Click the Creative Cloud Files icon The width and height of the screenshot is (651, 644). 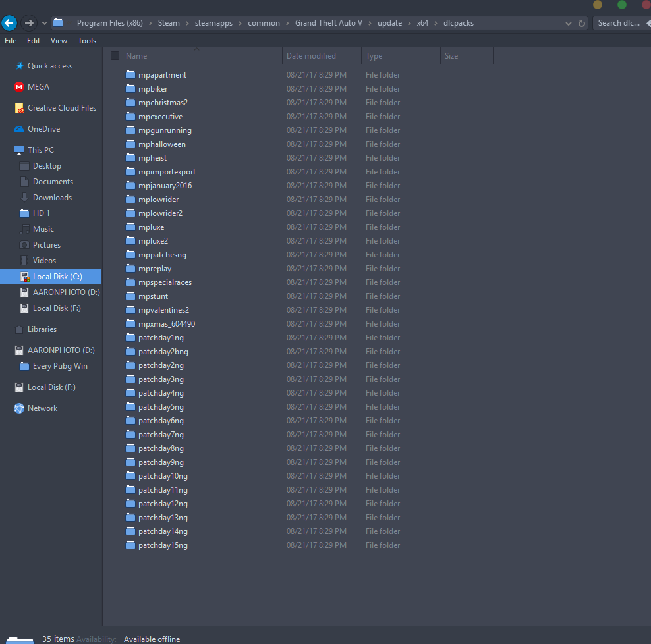[19, 108]
